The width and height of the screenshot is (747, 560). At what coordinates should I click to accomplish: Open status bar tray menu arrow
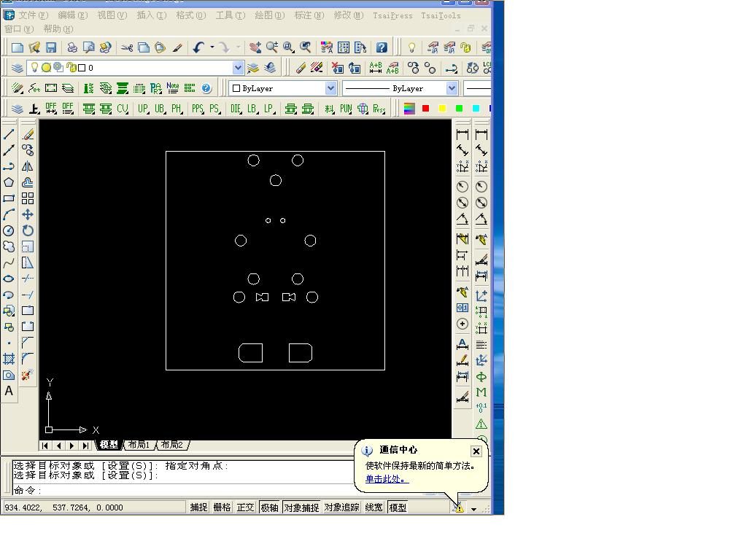coord(473,509)
